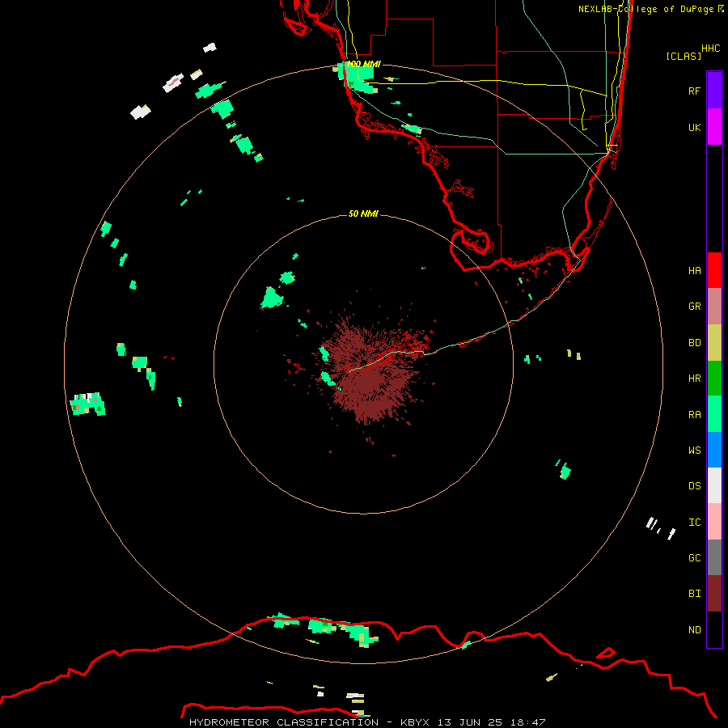Click the 18:47 timestamp
The image size is (728, 728).
[x=528, y=722]
